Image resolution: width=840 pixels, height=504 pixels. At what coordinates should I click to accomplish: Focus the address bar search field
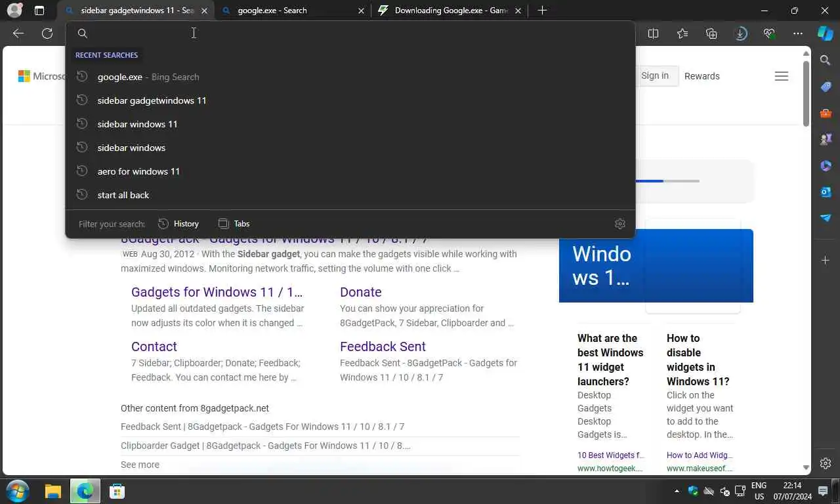pyautogui.click(x=350, y=33)
